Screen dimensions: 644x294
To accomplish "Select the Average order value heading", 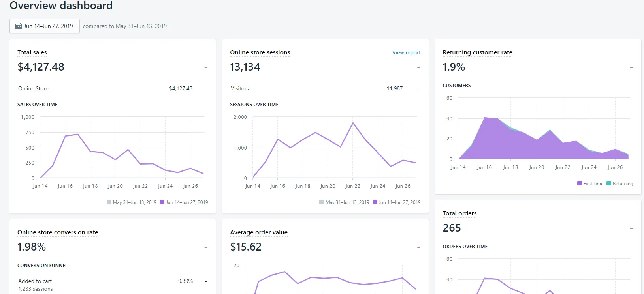I will [259, 232].
